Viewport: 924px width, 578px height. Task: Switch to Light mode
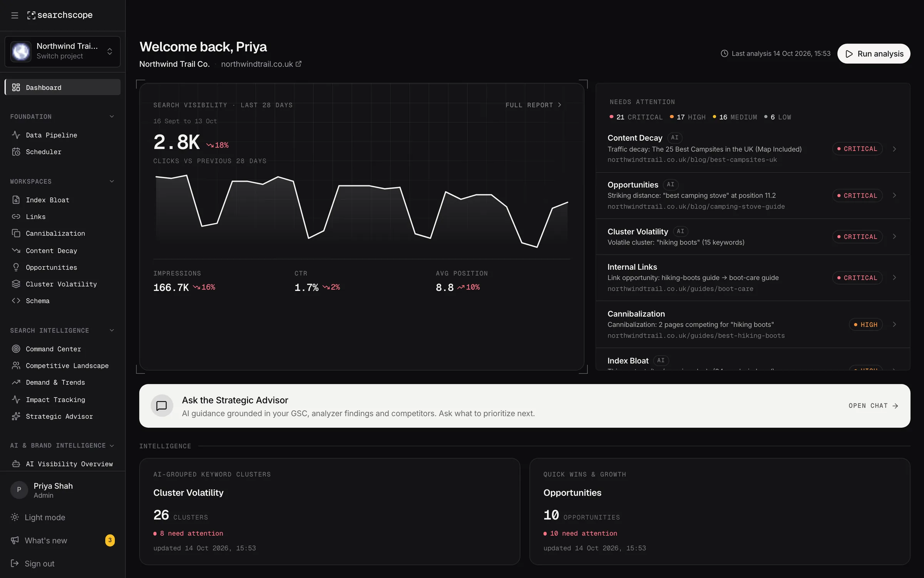pyautogui.click(x=62, y=517)
